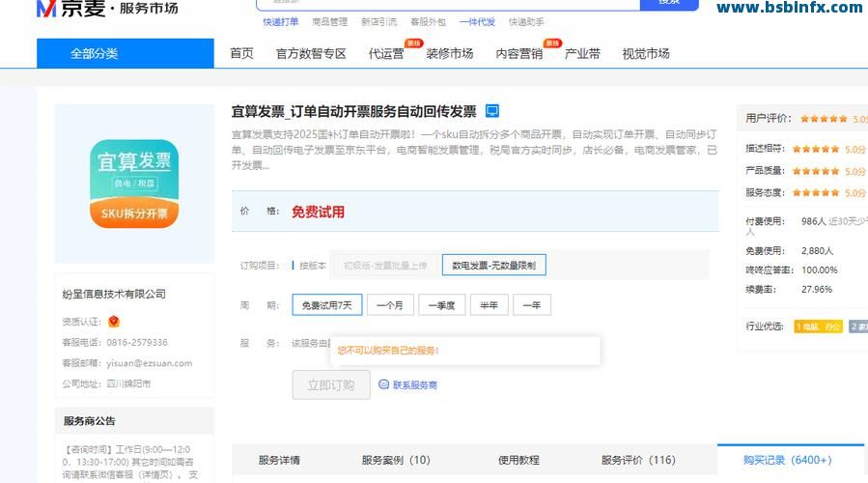Click the 京麦 logo icon
The height and width of the screenshot is (483, 868).
click(46, 8)
